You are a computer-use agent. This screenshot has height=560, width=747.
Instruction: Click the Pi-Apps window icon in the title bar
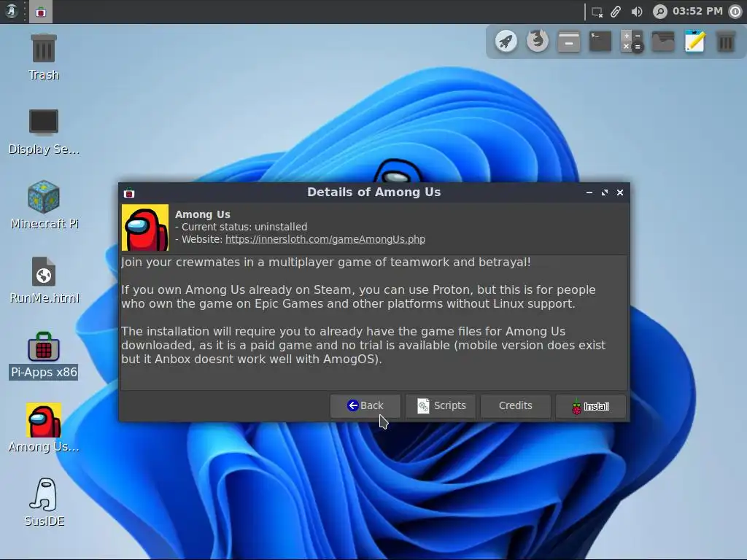pyautogui.click(x=129, y=192)
